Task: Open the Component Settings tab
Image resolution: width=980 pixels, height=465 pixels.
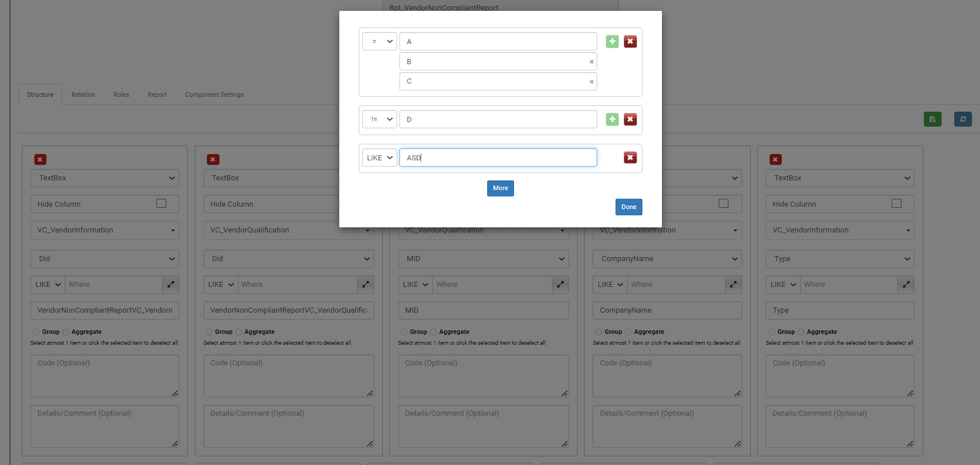Action: [214, 94]
